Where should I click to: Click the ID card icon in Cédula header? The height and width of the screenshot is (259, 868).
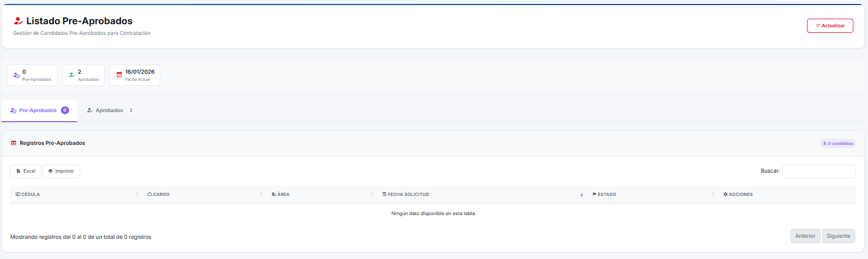[18, 194]
